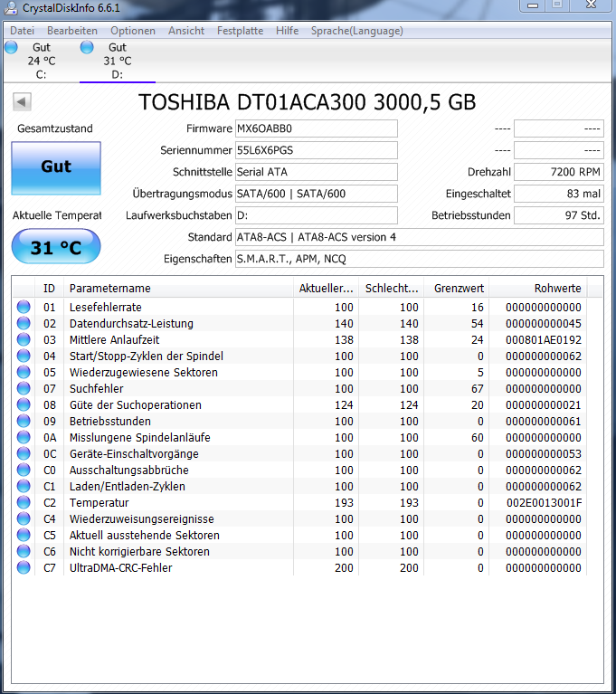Image resolution: width=616 pixels, height=694 pixels.
Task: Click the Seriennummer field 55L6X6PGS
Action: point(317,150)
